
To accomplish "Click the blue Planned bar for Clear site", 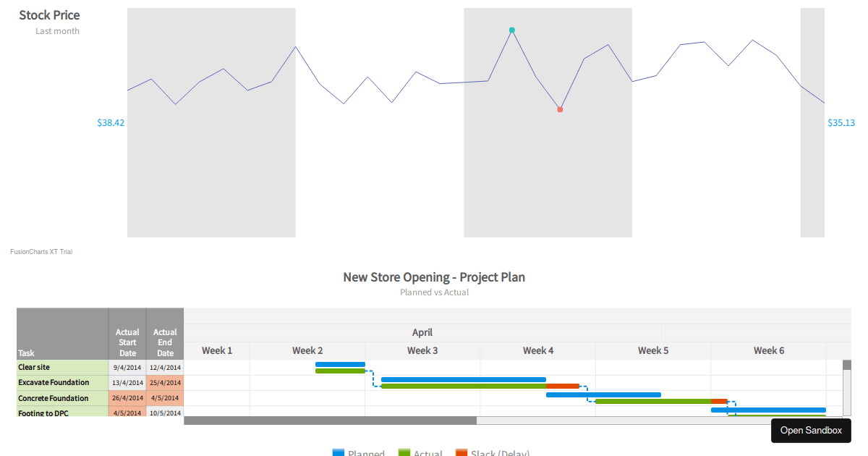I will tap(340, 364).
